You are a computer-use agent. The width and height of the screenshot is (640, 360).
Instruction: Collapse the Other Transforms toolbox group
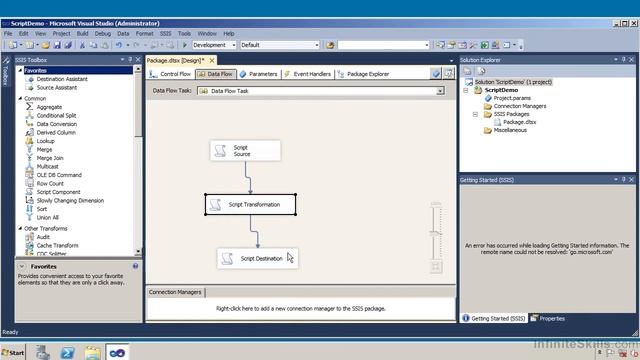point(20,228)
